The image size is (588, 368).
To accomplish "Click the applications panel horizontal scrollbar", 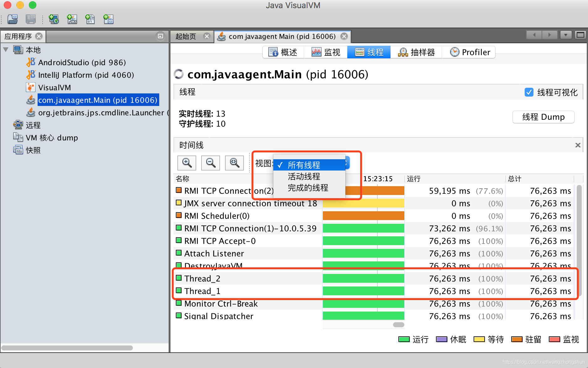I will coord(67,348).
